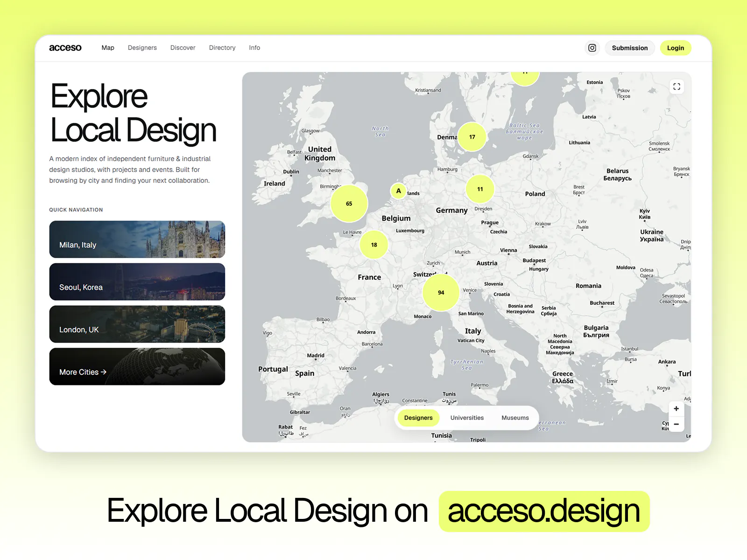Open the cluster marker showing 18
Image resolution: width=747 pixels, height=560 pixels.
[x=374, y=245]
